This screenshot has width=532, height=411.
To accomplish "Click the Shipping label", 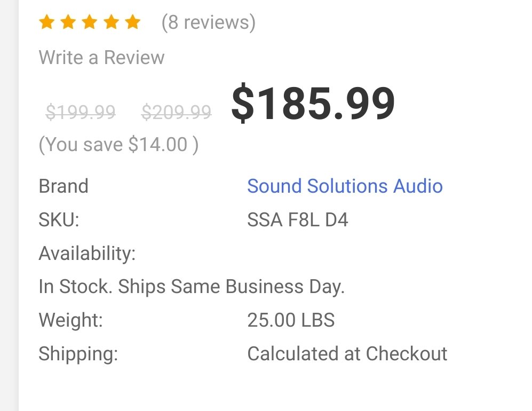I will click(x=78, y=353).
